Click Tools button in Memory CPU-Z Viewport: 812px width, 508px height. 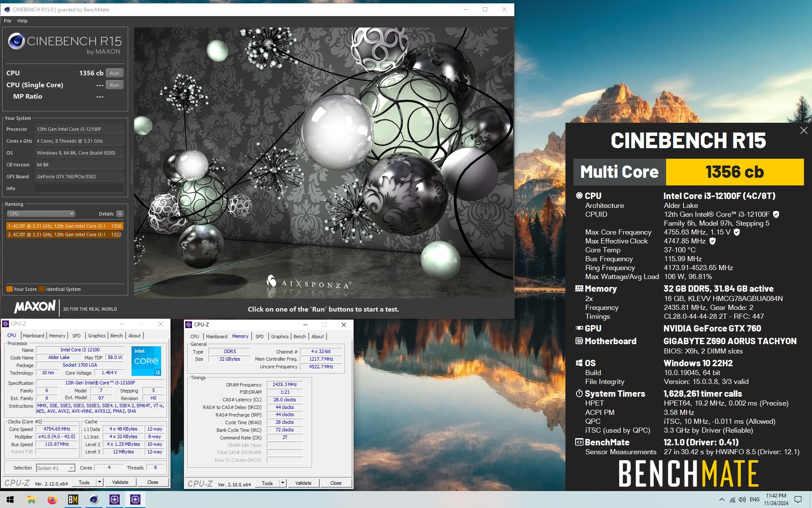point(267,483)
